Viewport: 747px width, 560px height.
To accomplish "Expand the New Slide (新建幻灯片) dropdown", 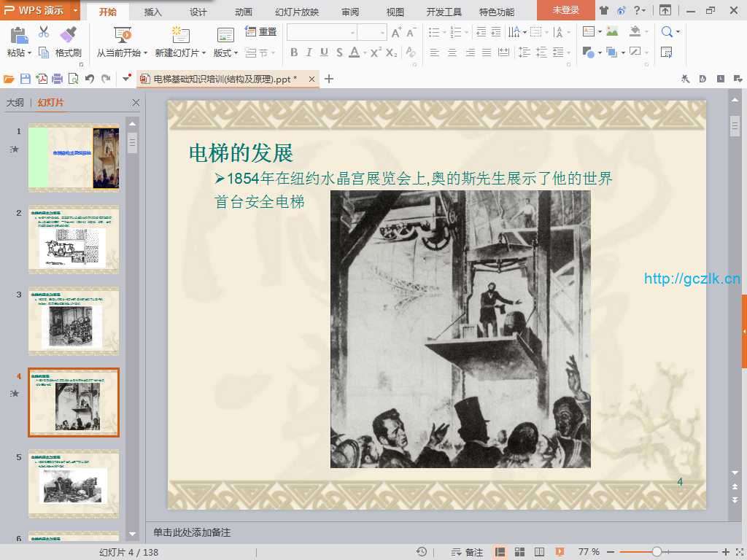I will [x=204, y=53].
